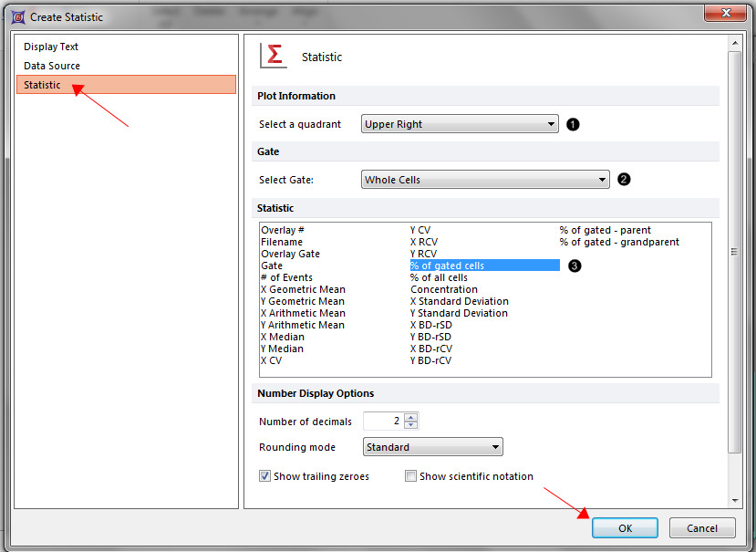
Task: Click the right panel scrollbar down arrow
Action: coord(735,501)
